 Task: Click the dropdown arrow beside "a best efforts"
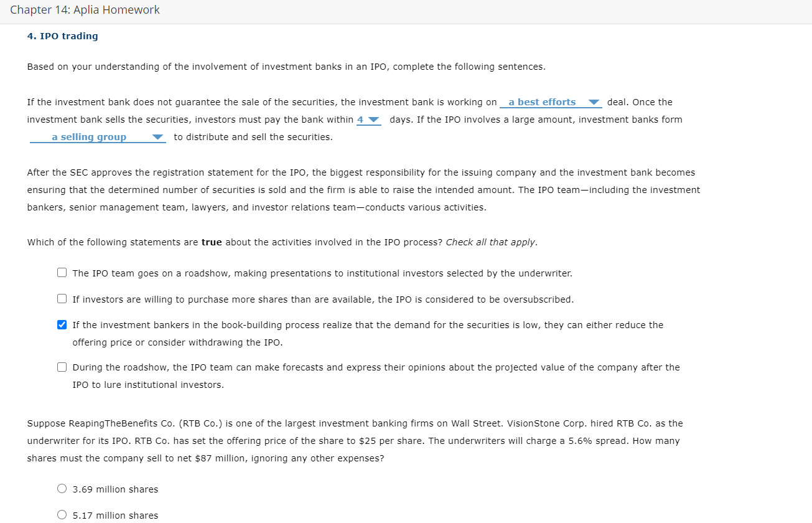(594, 101)
